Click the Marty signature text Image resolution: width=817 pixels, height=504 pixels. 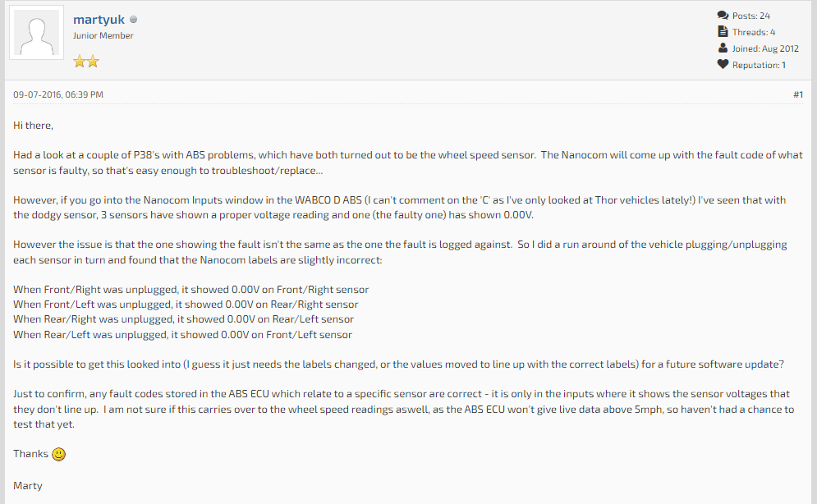(28, 486)
